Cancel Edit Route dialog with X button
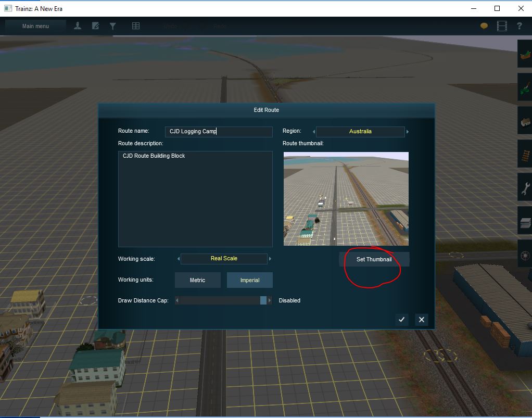 tap(422, 320)
